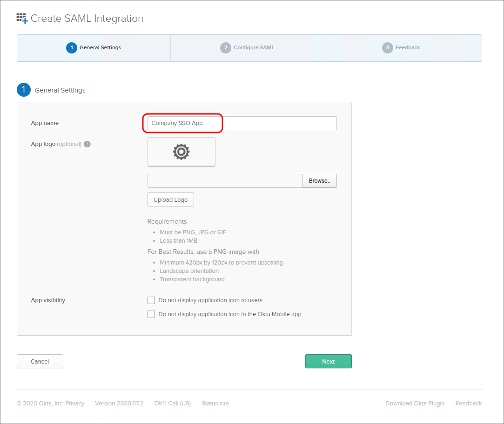Screen dimensions: 504x424
Task: Click the App logo help question mark
Action: [x=87, y=144]
